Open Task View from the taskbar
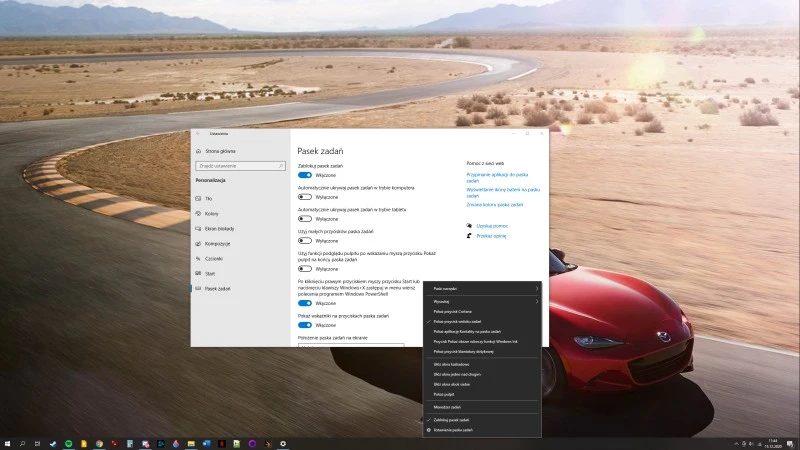 coord(37,444)
